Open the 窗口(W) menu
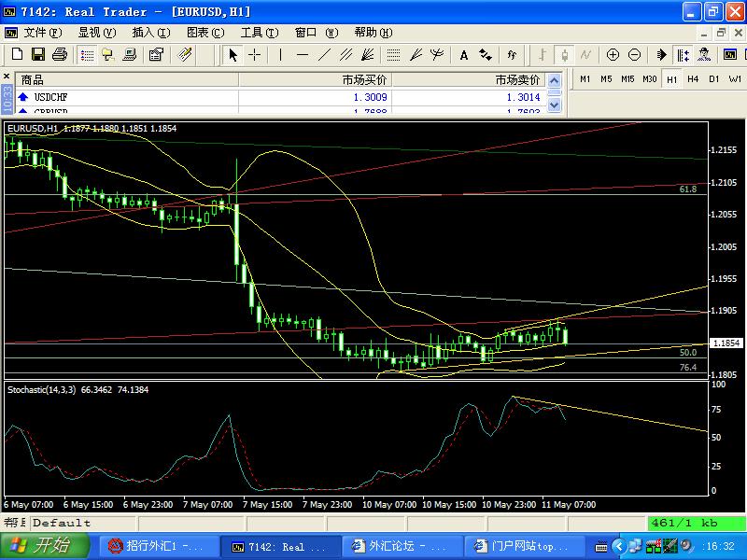 click(317, 33)
